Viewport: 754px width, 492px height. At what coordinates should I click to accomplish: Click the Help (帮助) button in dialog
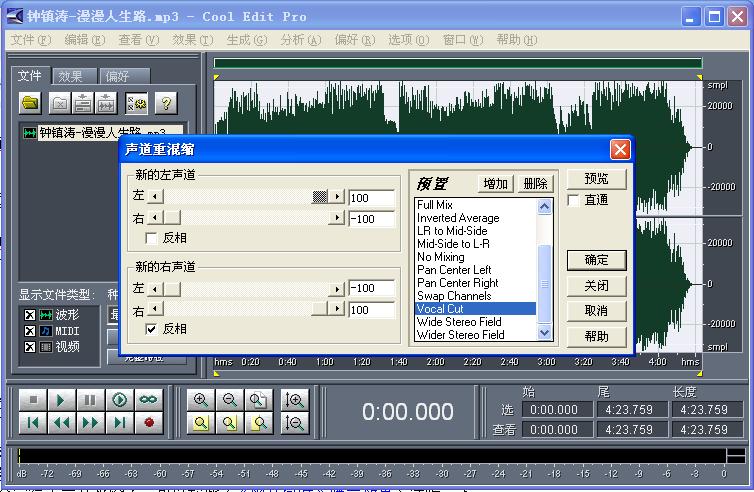(596, 337)
